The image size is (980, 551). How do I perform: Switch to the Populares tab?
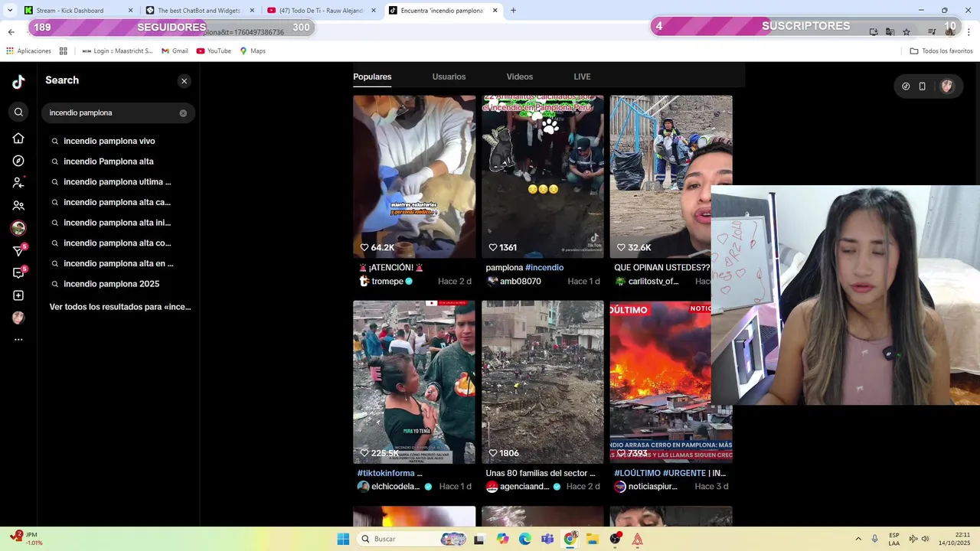point(372,77)
